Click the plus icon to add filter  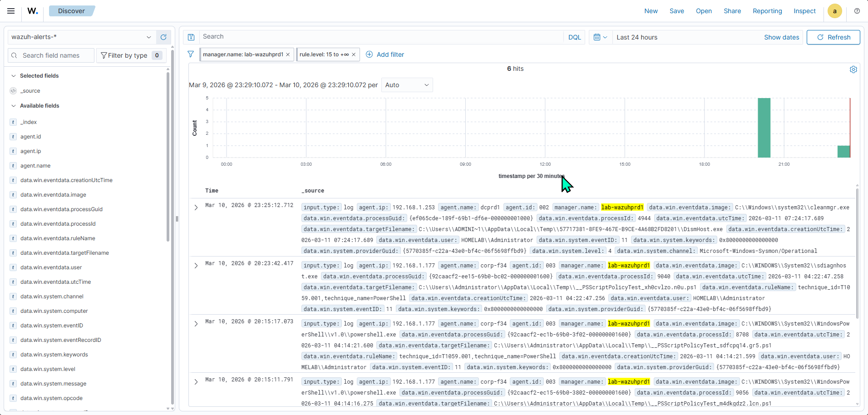(x=370, y=54)
